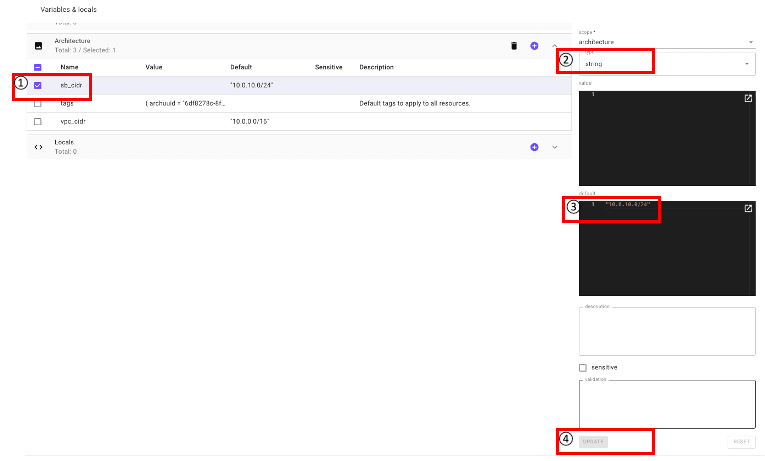The width and height of the screenshot is (765, 461).
Task: Check the vpc_cidr variable checkbox
Action: pyautogui.click(x=38, y=121)
